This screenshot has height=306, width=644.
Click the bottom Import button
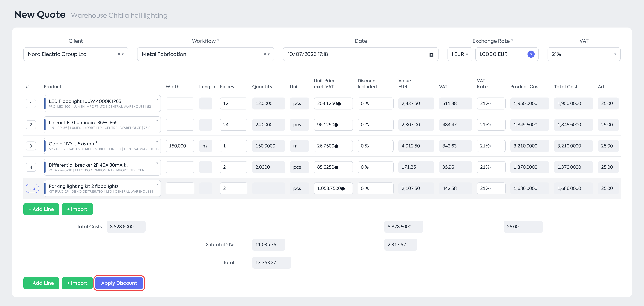77,283
